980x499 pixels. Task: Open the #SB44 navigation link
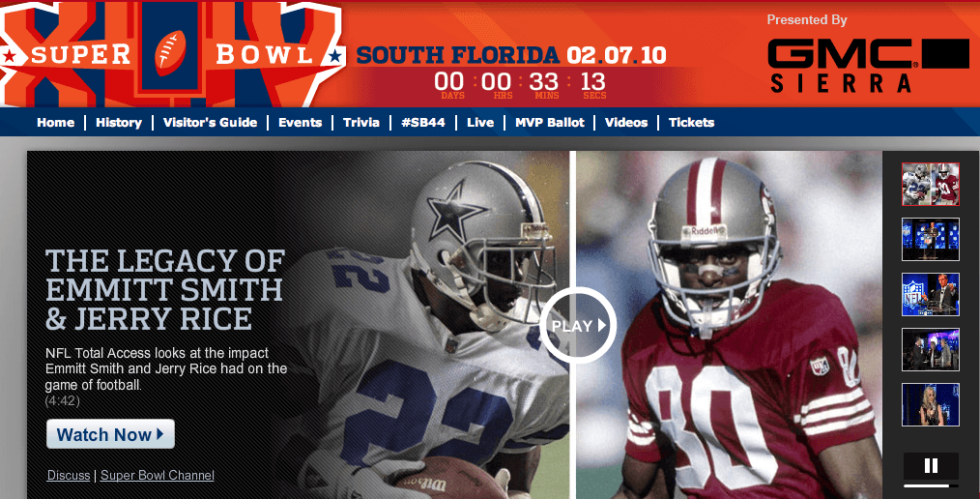(423, 123)
